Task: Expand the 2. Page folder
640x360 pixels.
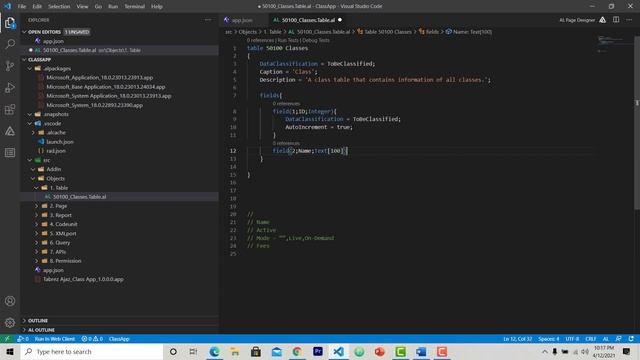Action: [37, 206]
